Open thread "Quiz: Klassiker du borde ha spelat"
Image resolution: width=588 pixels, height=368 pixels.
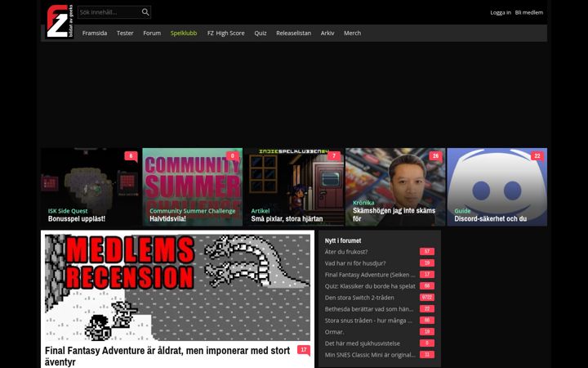tap(370, 286)
